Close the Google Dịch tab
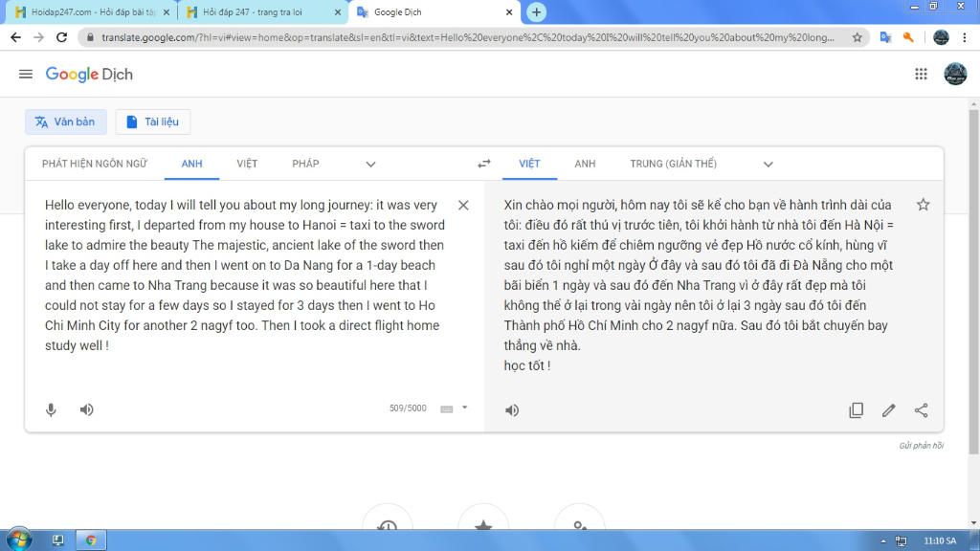 (x=509, y=11)
